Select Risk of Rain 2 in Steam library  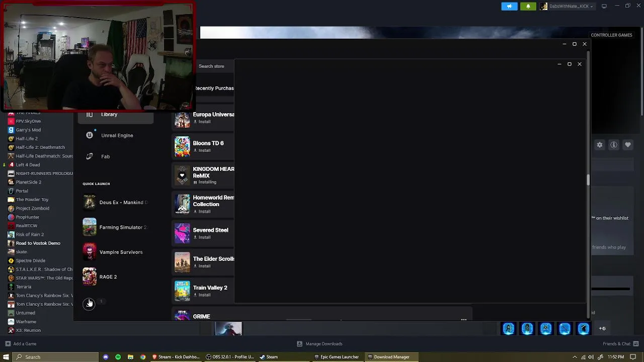coord(30,234)
